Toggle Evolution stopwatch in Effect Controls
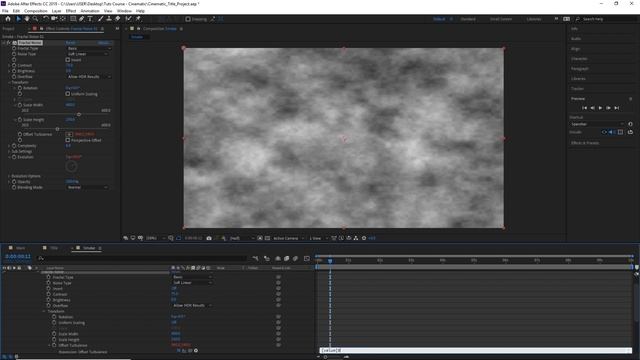Screen dimensions: 640x360 pyautogui.click(x=14, y=157)
